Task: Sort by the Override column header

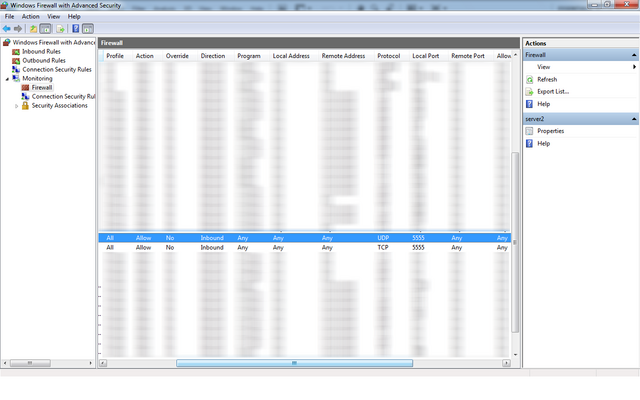Action: (x=177, y=56)
